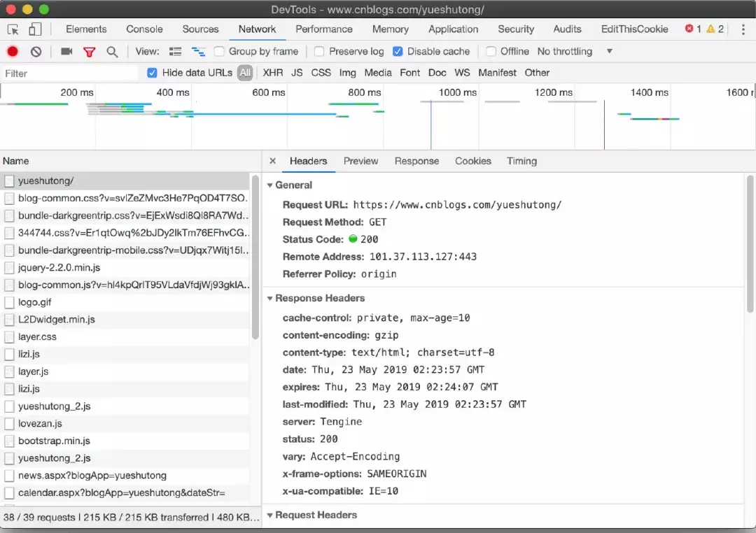This screenshot has width=756, height=533.
Task: Click the request list vertical scrollbar
Action: point(255,258)
